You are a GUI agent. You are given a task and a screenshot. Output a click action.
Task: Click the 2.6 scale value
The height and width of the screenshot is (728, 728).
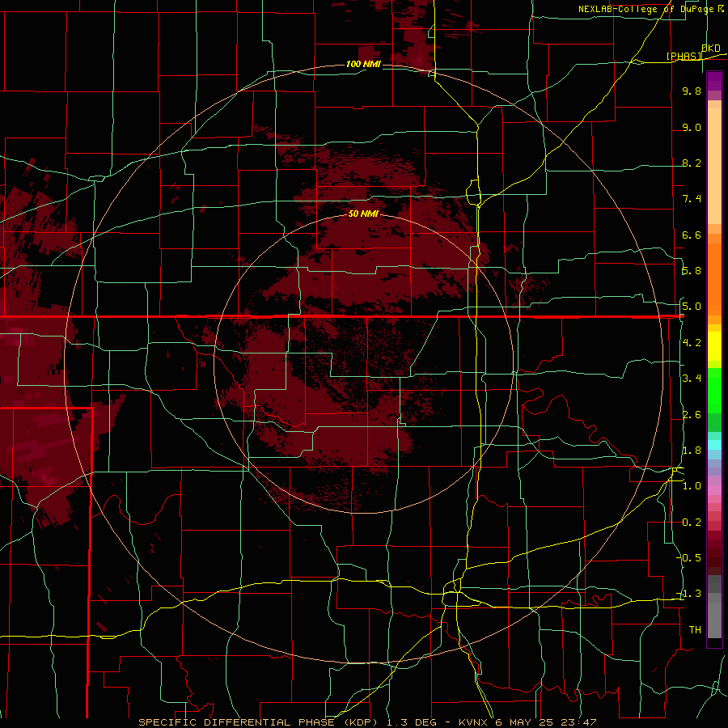click(x=692, y=415)
